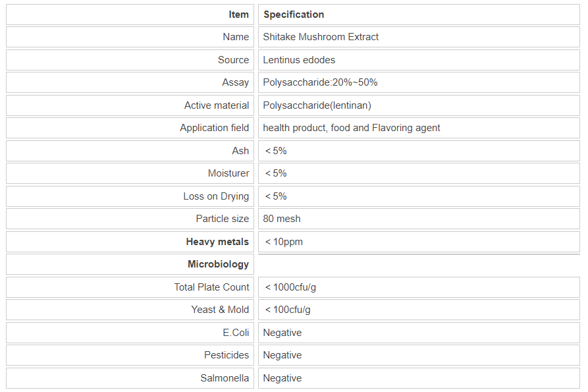The height and width of the screenshot is (392, 588).
Task: Click the 'Salmonella' row label
Action: [225, 378]
